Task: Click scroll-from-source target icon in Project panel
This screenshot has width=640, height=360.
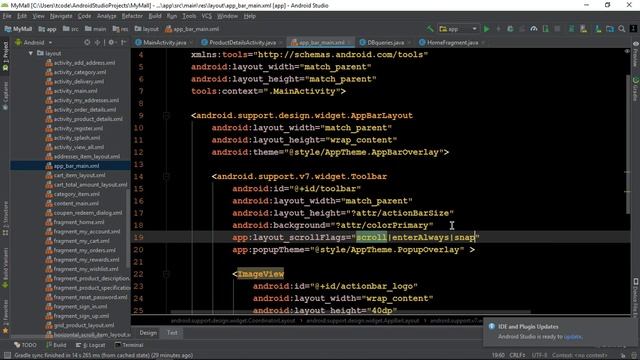Action: [x=87, y=42]
